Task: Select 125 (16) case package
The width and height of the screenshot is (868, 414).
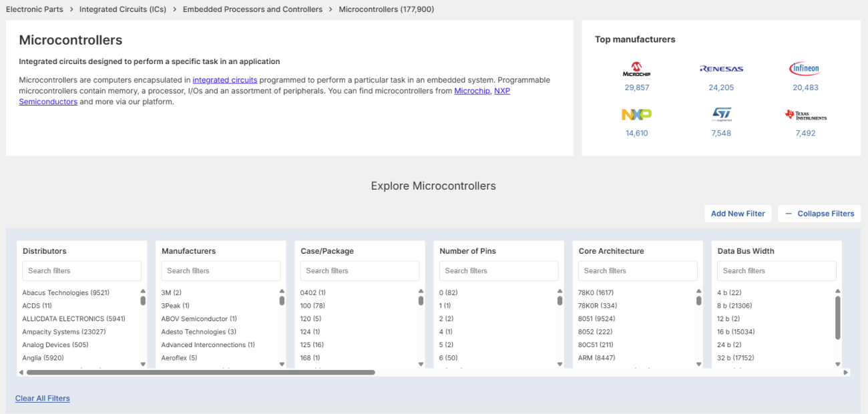Action: coord(312,345)
